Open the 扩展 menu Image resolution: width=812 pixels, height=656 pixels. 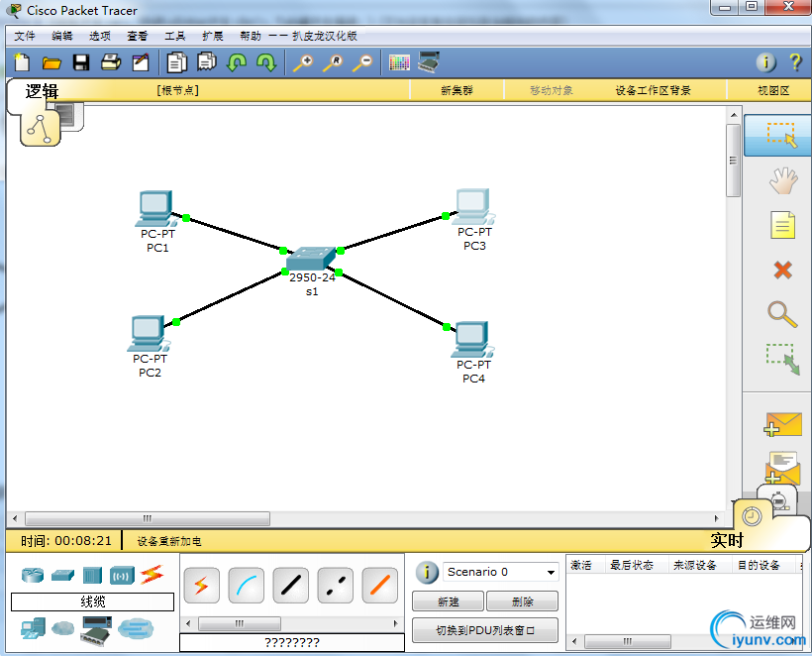[x=212, y=36]
